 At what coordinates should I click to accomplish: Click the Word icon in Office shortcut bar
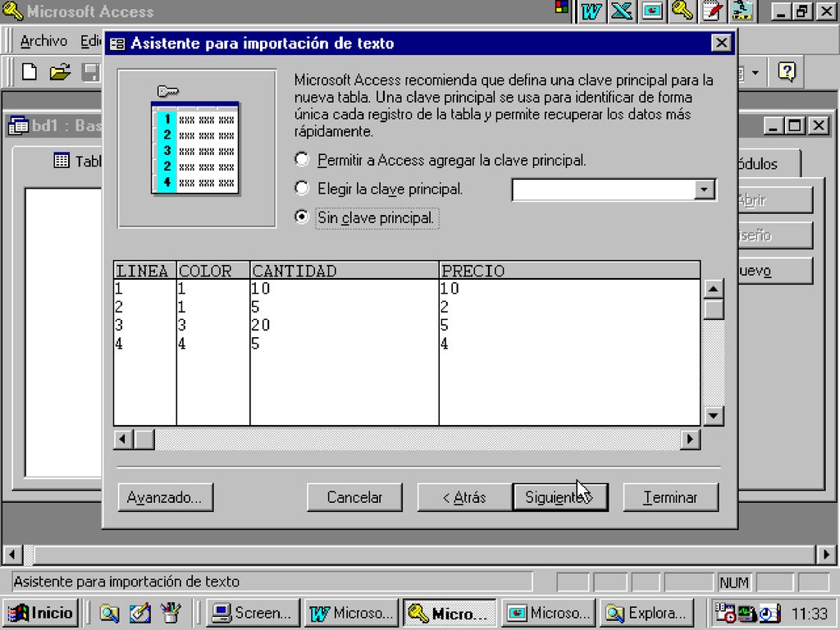pyautogui.click(x=591, y=11)
